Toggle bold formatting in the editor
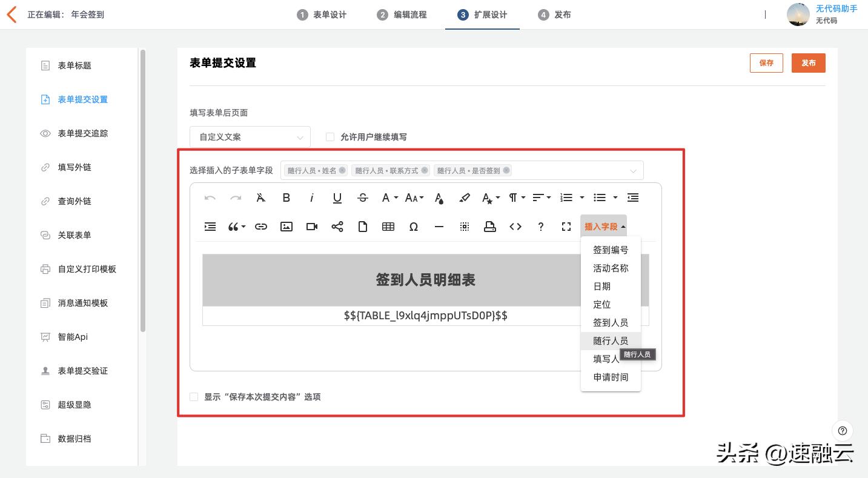The image size is (868, 478). tap(286, 198)
